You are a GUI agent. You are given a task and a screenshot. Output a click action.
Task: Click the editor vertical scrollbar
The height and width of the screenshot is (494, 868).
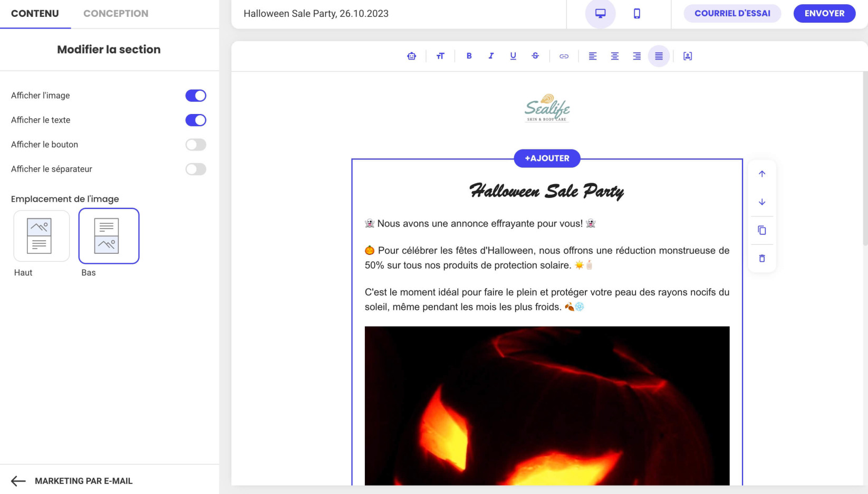[x=865, y=158]
